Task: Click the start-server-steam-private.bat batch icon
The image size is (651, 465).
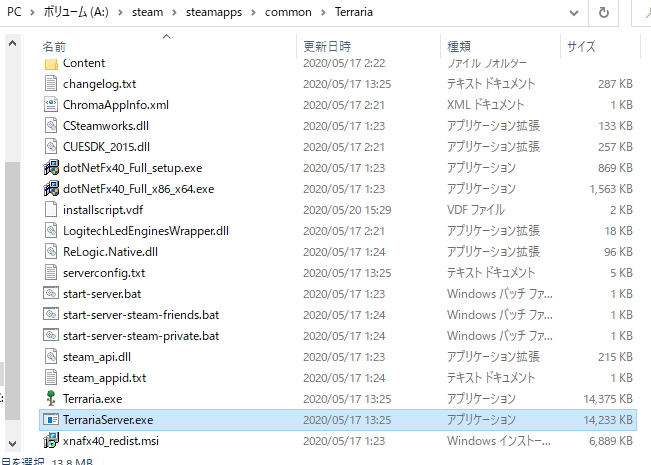Action: pyautogui.click(x=51, y=335)
